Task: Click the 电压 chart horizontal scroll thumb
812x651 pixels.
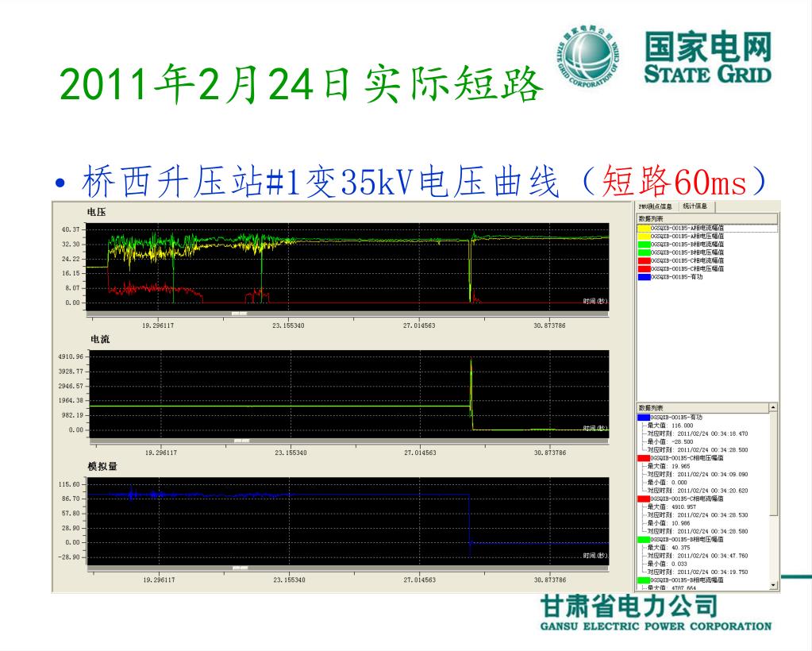Action: tap(239, 314)
